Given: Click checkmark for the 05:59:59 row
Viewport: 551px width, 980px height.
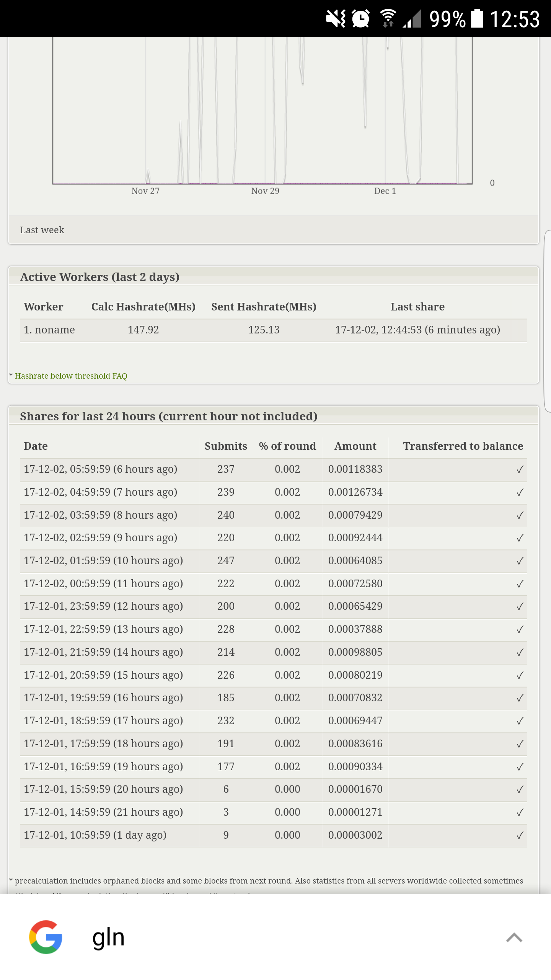Looking at the screenshot, I should coord(520,470).
